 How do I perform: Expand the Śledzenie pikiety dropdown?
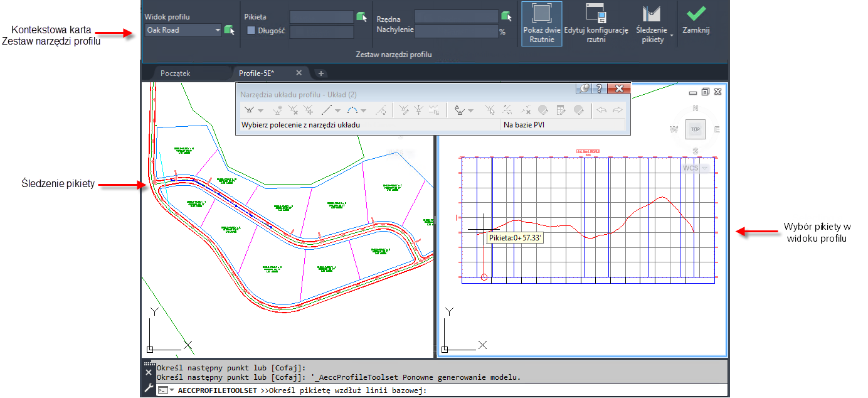point(672,36)
